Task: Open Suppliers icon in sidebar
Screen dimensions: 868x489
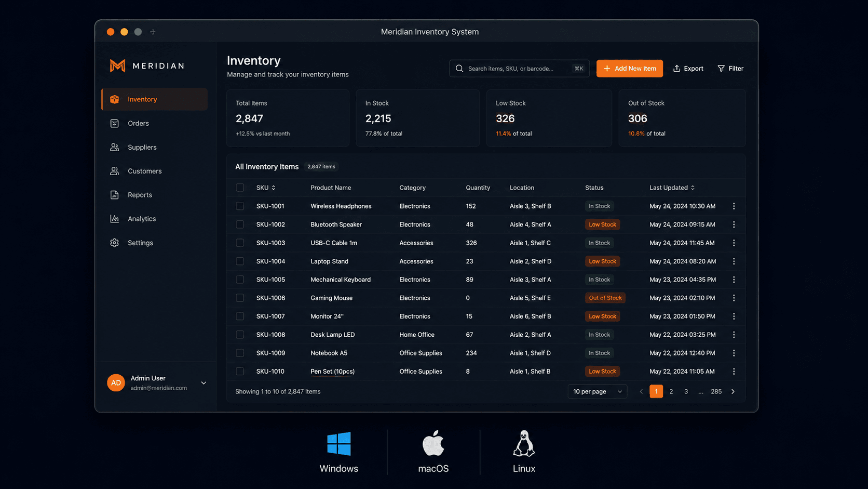Action: (115, 147)
